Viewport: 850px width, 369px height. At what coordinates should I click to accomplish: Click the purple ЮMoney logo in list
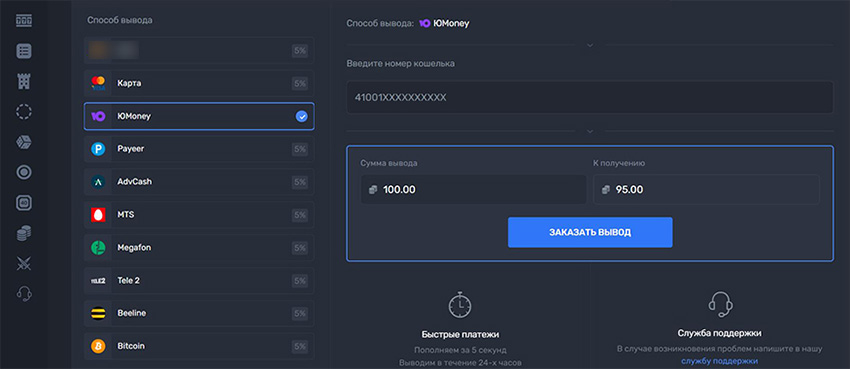pyautogui.click(x=98, y=116)
